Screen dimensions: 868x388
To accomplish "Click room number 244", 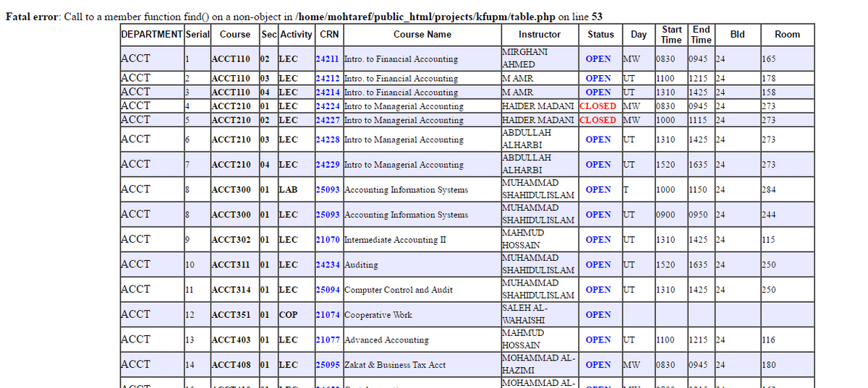I will 769,215.
